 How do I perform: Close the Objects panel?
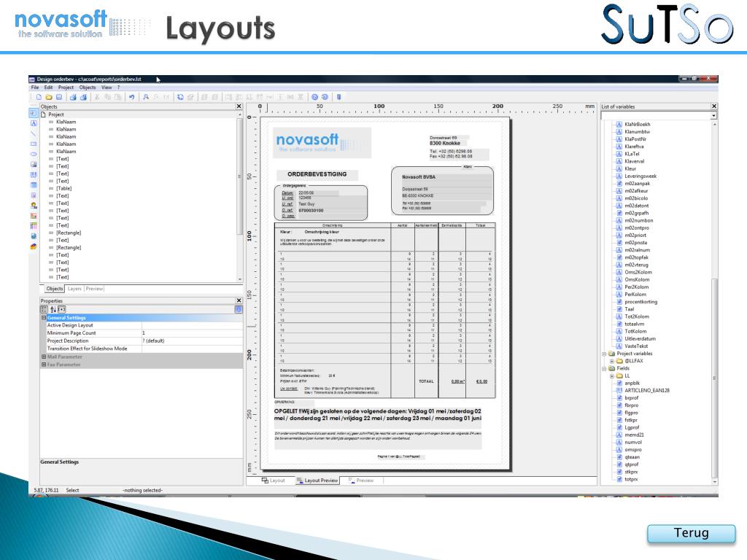pos(239,106)
